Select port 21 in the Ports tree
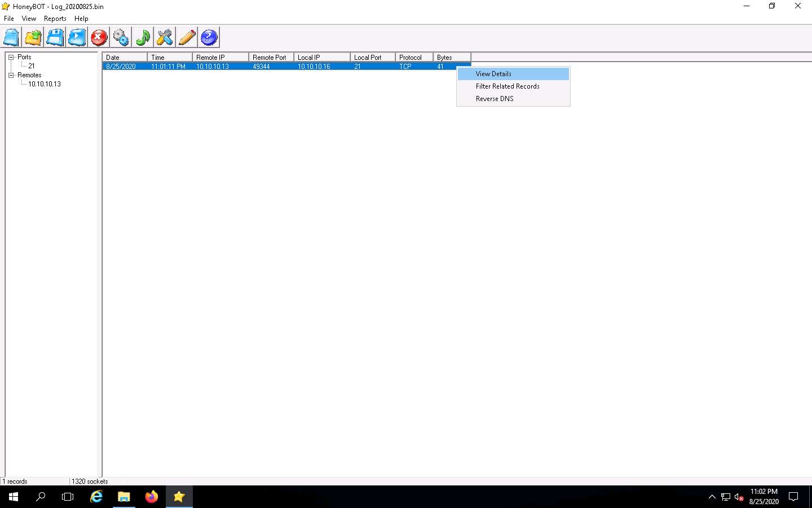Screen dimensions: 812x508 32,66
